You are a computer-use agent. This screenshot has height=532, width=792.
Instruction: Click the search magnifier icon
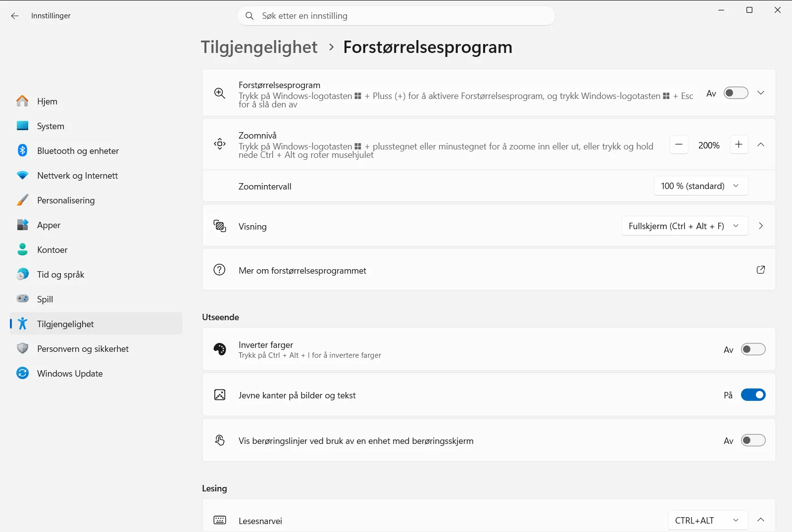point(250,16)
